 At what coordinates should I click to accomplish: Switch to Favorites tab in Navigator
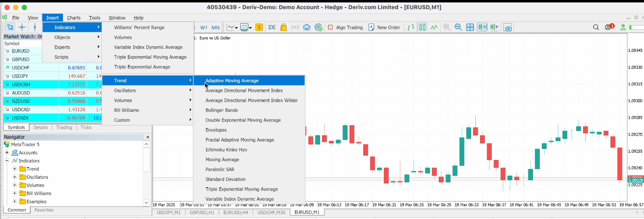[44, 210]
